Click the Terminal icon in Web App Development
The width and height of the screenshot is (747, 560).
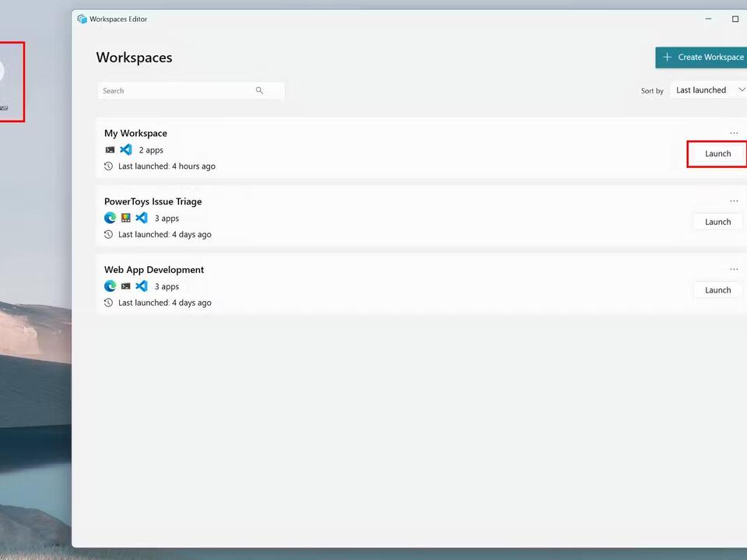pyautogui.click(x=125, y=286)
